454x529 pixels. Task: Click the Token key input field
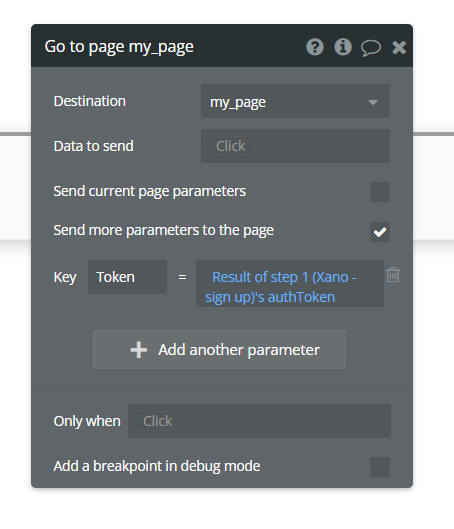tap(127, 277)
